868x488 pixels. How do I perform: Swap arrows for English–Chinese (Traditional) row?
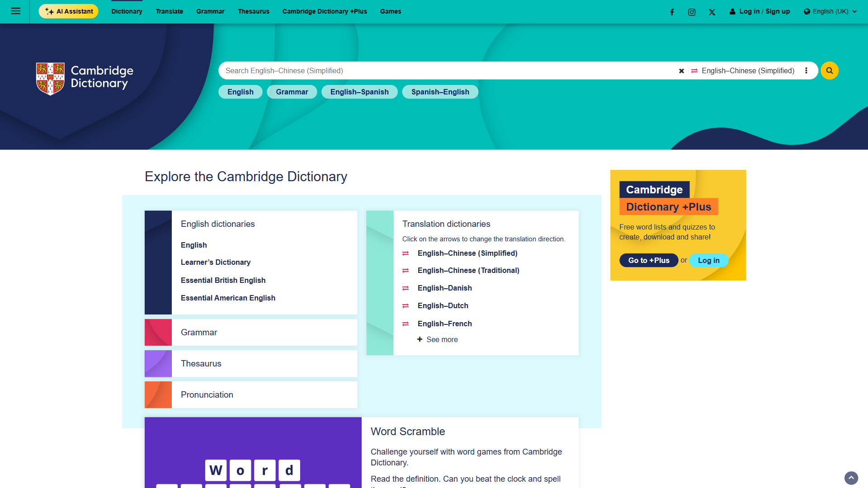pos(406,271)
